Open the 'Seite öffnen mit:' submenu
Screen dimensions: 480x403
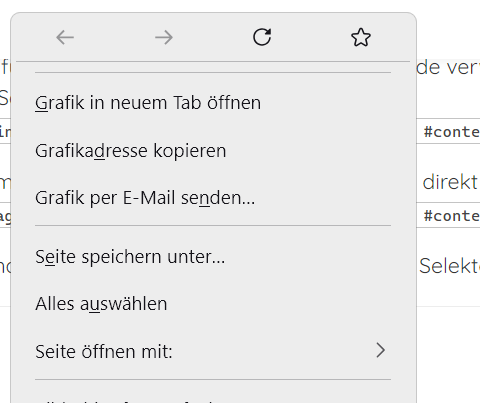(x=213, y=351)
